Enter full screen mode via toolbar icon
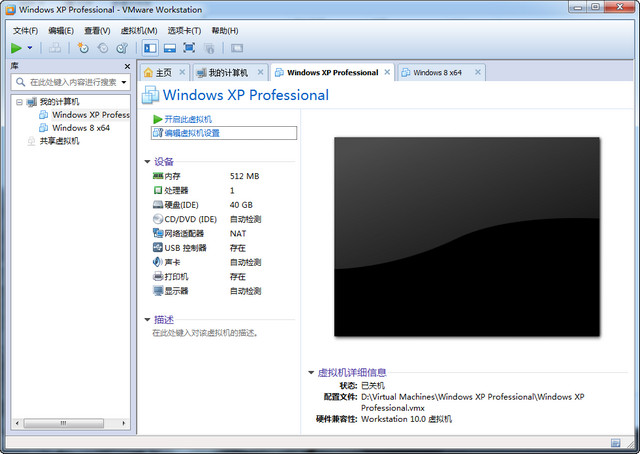640x454 pixels. click(189, 48)
